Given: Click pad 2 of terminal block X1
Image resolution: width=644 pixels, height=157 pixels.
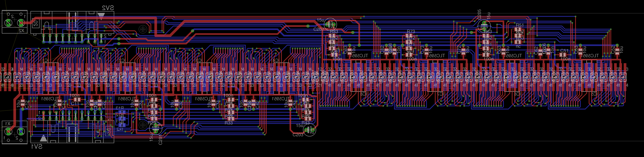Looking at the screenshot, I should (x=21, y=131).
